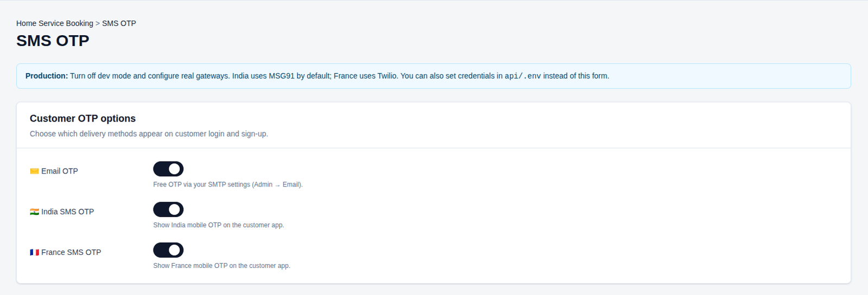Viewport: 868px width, 295px height.
Task: Turn off France SMS OTP switch
Action: 168,251
